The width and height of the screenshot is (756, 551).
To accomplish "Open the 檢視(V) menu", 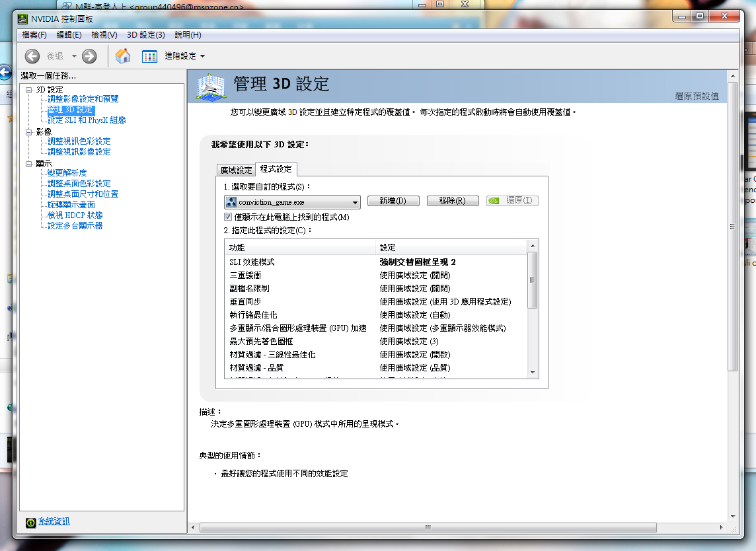I will pyautogui.click(x=104, y=35).
